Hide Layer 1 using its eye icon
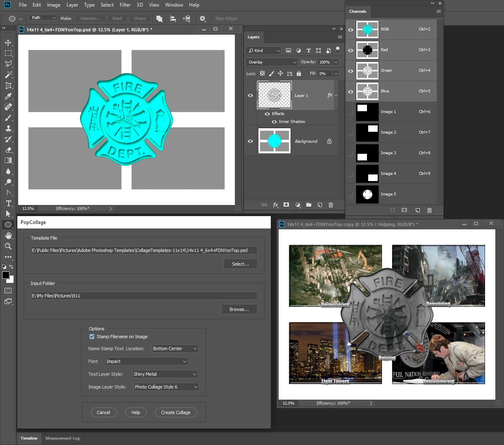This screenshot has width=504, height=445. [250, 95]
